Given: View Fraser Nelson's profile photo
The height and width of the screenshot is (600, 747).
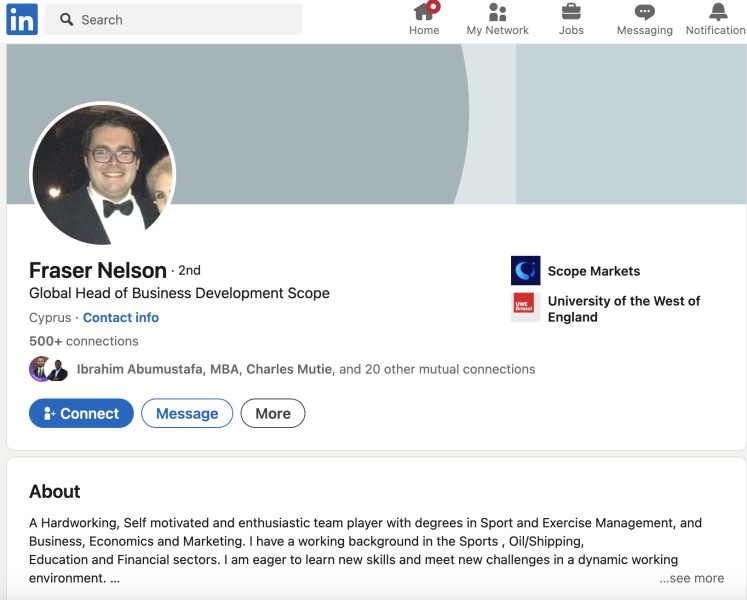Looking at the screenshot, I should click(x=103, y=173).
